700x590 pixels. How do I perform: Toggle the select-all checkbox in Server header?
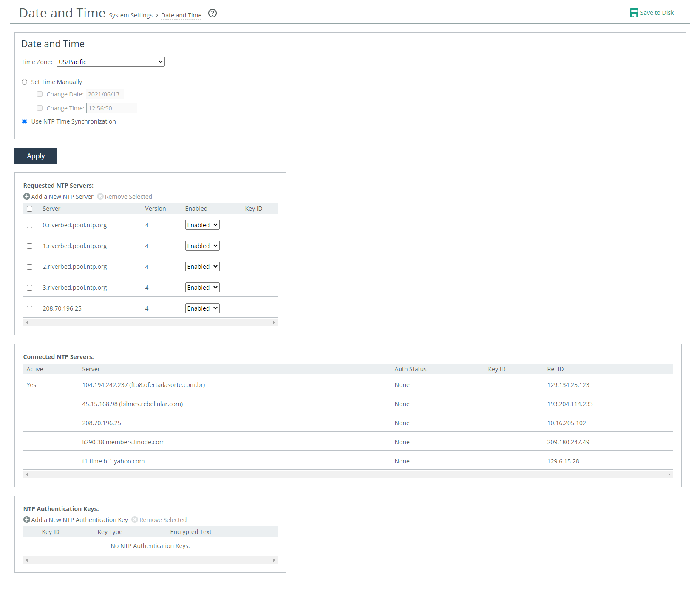point(30,209)
